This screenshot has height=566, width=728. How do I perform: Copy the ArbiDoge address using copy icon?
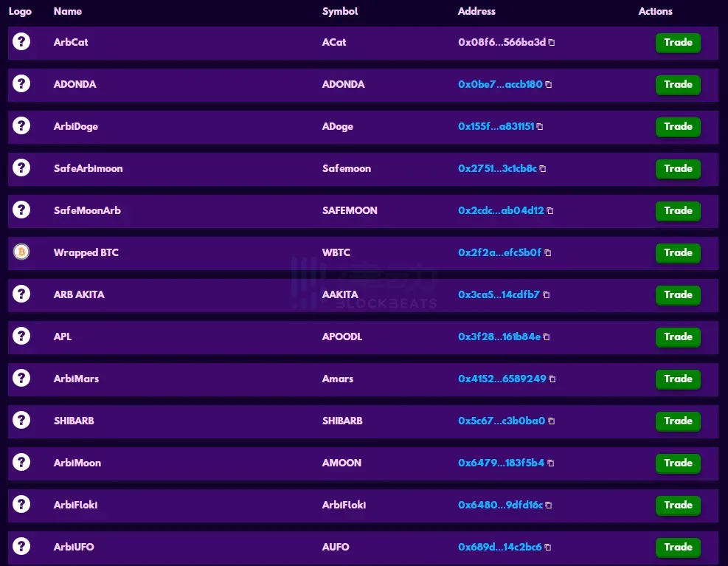[x=540, y=127]
